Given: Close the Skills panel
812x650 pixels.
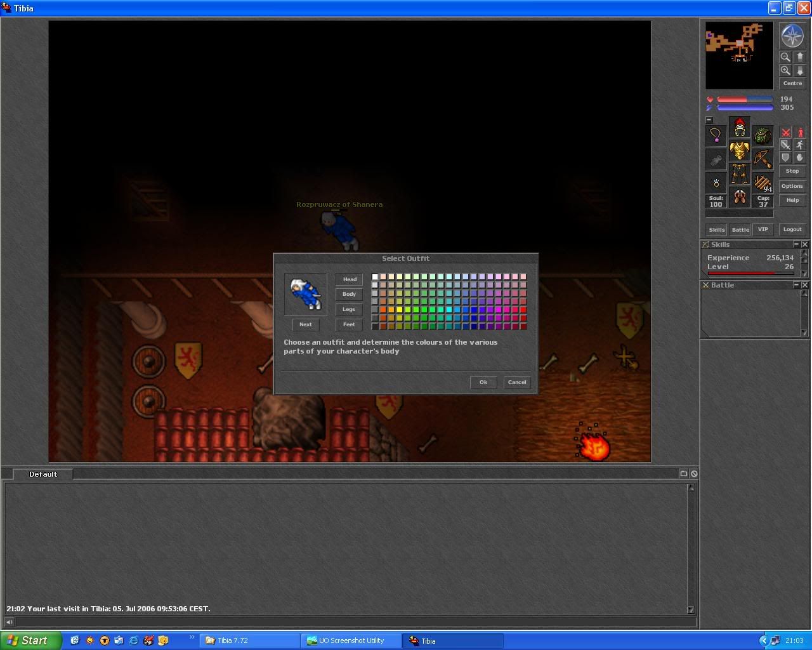Looking at the screenshot, I should [804, 244].
